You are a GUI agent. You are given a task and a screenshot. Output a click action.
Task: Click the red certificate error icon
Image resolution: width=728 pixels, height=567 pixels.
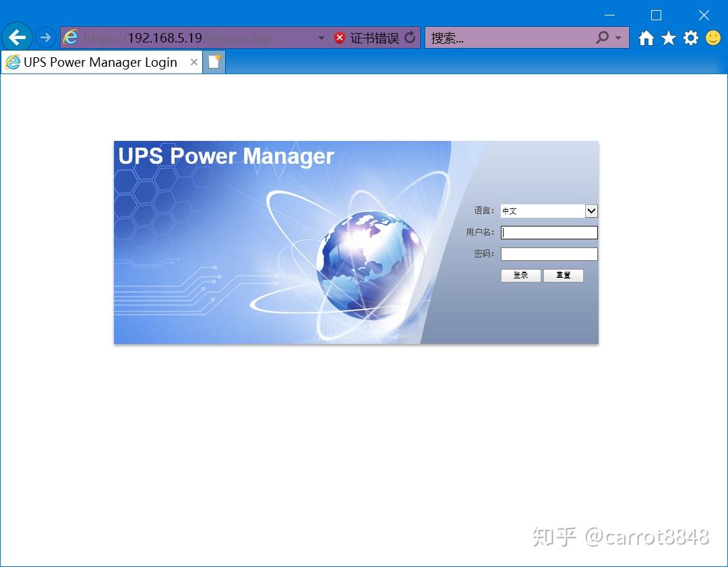pyautogui.click(x=339, y=38)
